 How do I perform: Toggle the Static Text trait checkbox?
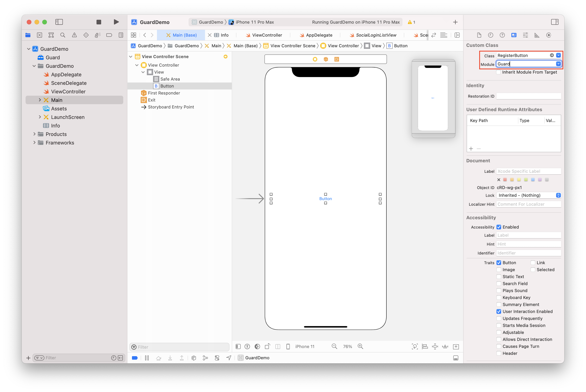(499, 277)
